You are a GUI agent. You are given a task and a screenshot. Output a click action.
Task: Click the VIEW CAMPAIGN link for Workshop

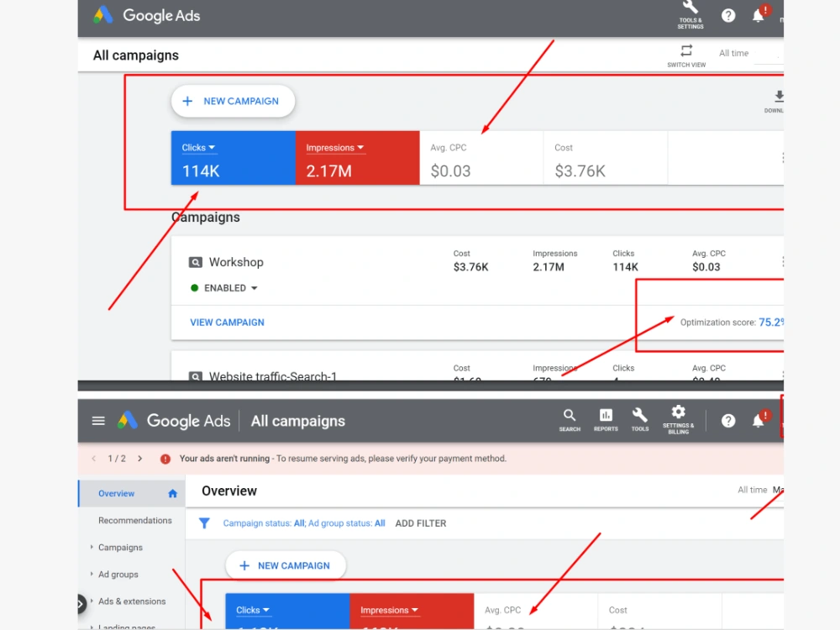click(227, 323)
